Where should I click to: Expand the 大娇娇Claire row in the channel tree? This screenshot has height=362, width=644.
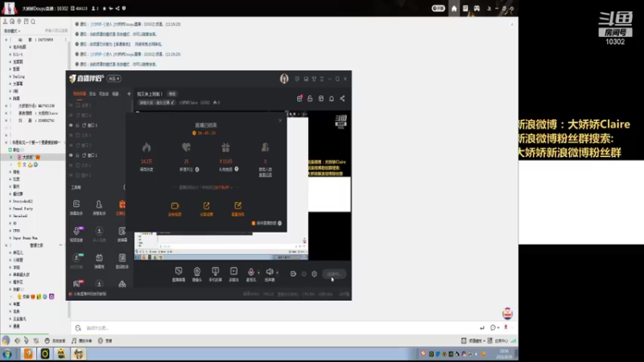[6, 113]
